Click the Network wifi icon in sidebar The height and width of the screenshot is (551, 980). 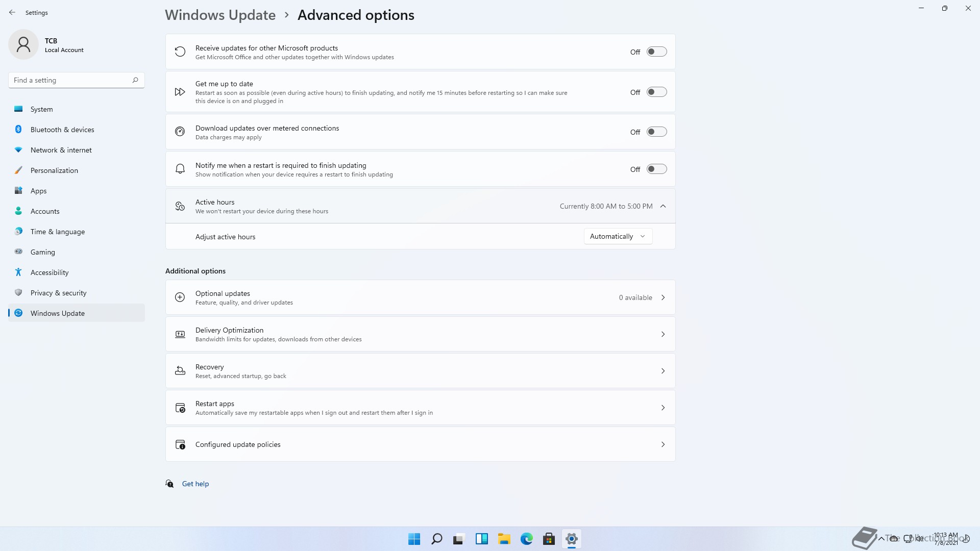coord(18,149)
